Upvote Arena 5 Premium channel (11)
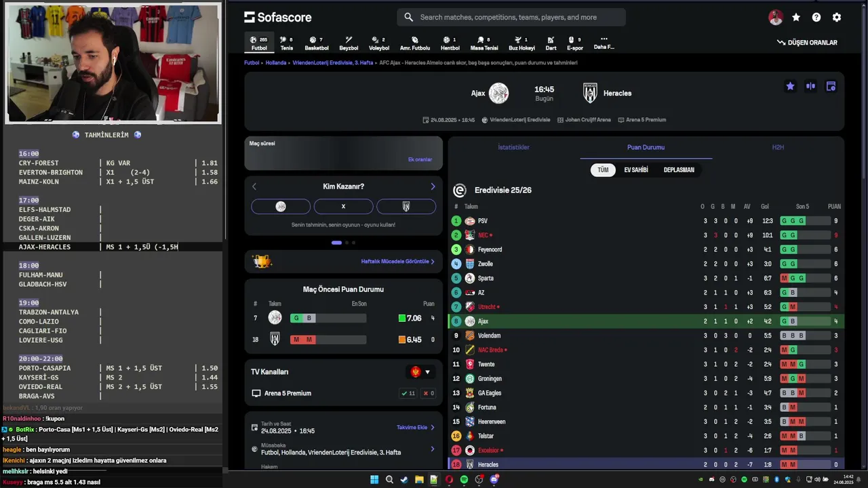The height and width of the screenshot is (488, 868). [408, 393]
